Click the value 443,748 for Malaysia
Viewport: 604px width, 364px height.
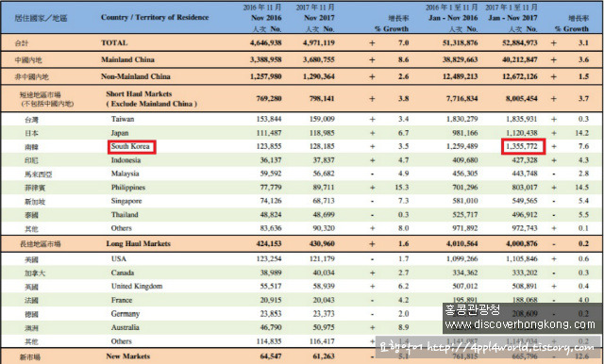[525, 174]
